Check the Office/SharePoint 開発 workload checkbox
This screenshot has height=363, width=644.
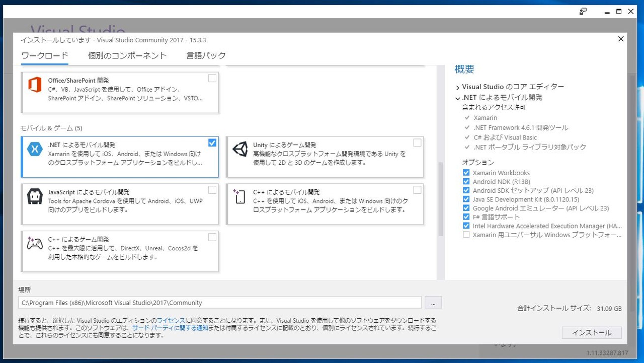tap(212, 78)
